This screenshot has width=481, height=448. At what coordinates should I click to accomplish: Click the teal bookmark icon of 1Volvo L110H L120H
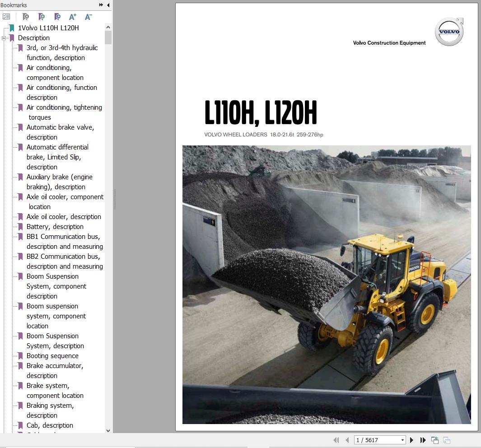click(12, 28)
